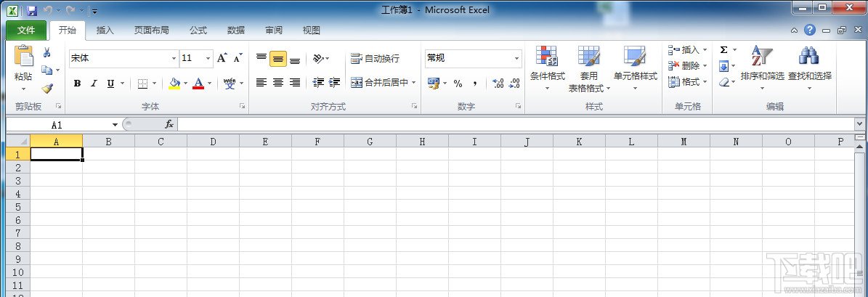Image resolution: width=868 pixels, height=297 pixels.
Task: Expand fill color dropdown arrow
Action: pos(185,84)
